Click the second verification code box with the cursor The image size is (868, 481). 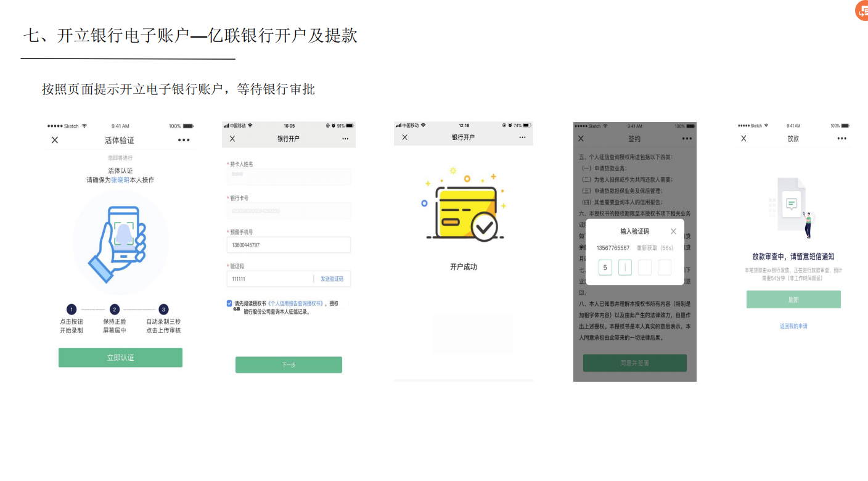click(625, 268)
